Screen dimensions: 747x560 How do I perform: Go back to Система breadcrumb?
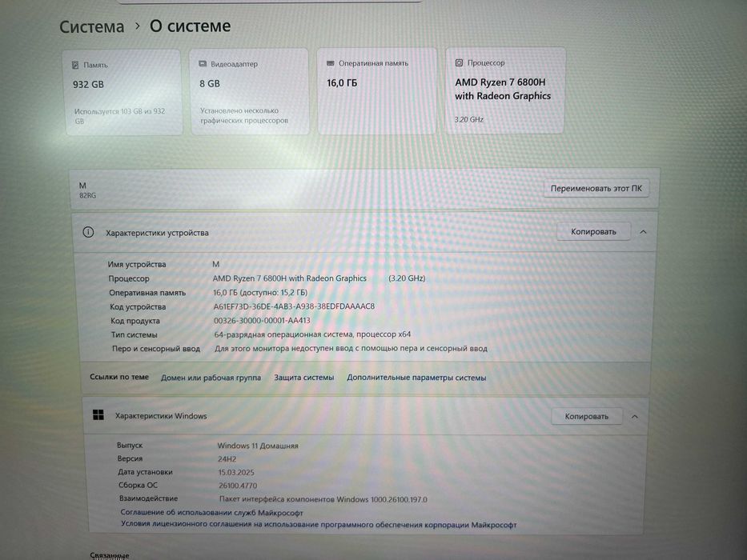[x=91, y=26]
